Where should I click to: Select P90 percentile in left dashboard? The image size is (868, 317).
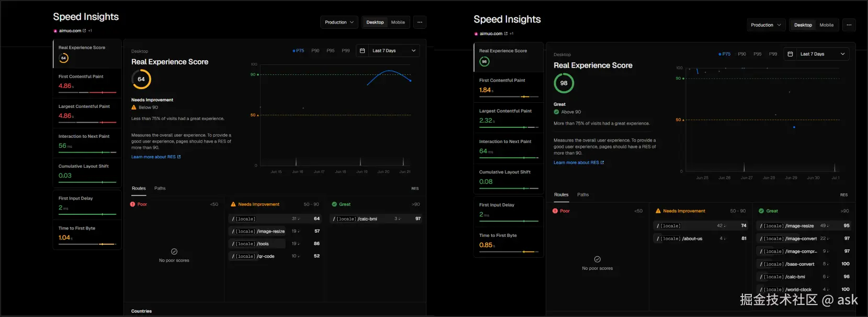coord(315,51)
